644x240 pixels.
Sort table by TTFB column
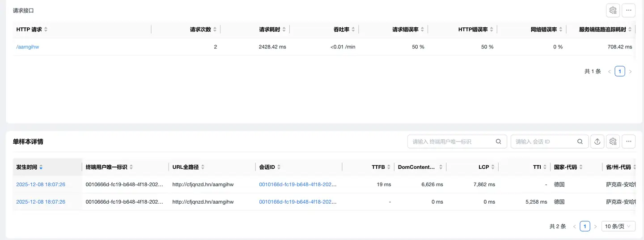(x=389, y=167)
